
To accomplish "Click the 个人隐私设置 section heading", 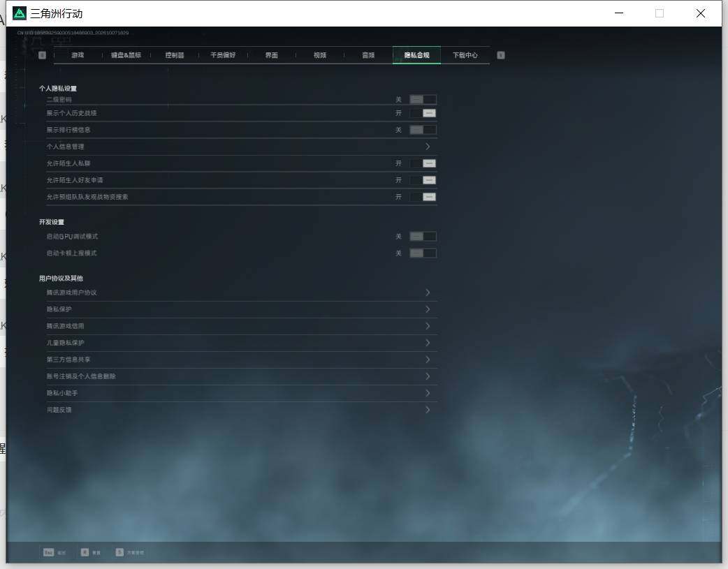I will pyautogui.click(x=58, y=88).
